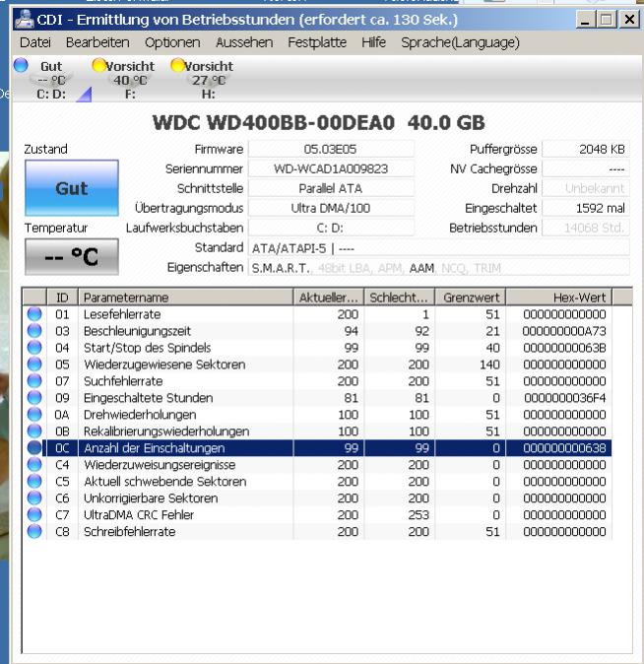The height and width of the screenshot is (664, 644).
Task: Click the Eingeschaltet value 1592 mal
Action: pos(586,208)
